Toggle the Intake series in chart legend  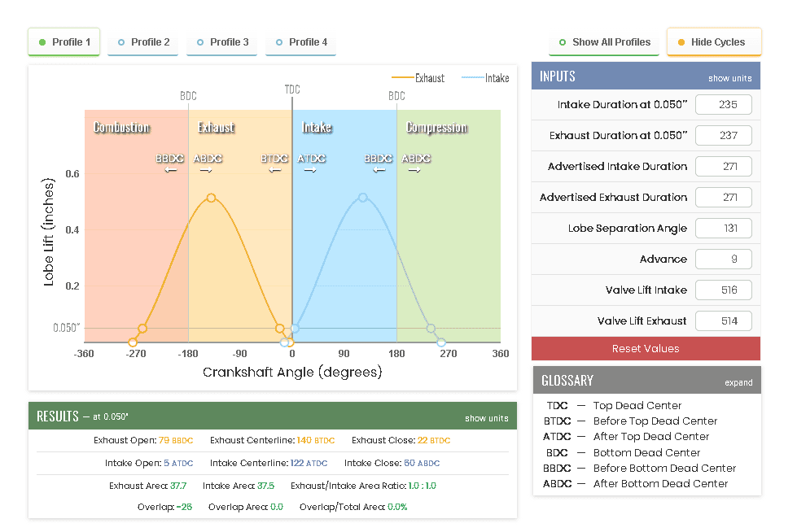click(x=485, y=78)
